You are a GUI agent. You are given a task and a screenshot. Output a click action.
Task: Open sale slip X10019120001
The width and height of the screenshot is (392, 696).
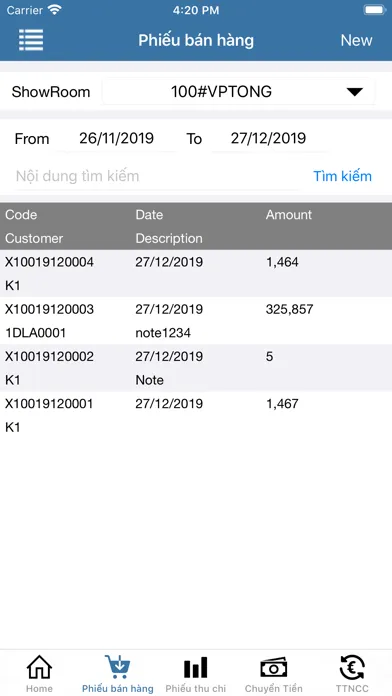point(49,403)
